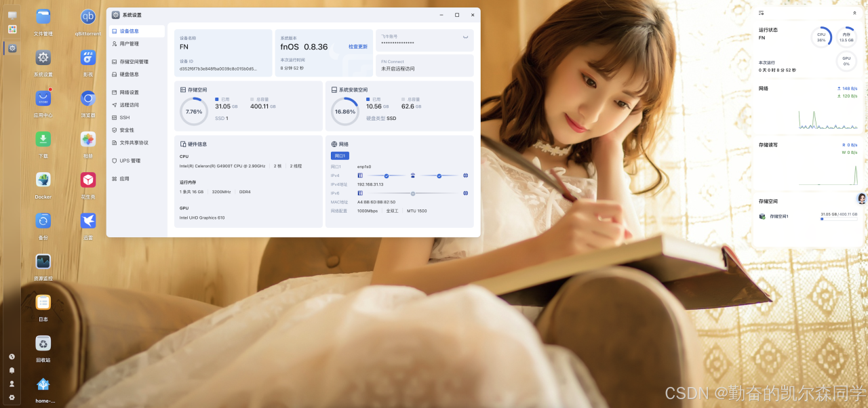The width and height of the screenshot is (868, 408).
Task: Click the 存储空间1 usage progress bar
Action: 839,219
